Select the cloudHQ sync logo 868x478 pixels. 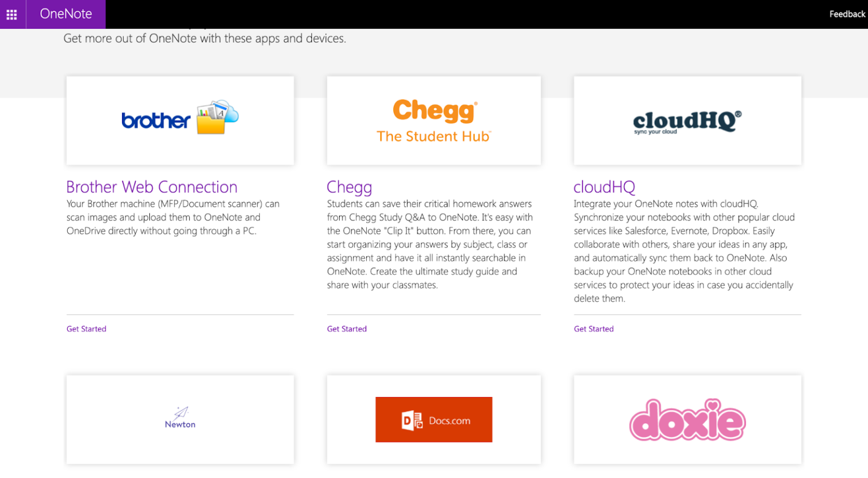point(687,120)
